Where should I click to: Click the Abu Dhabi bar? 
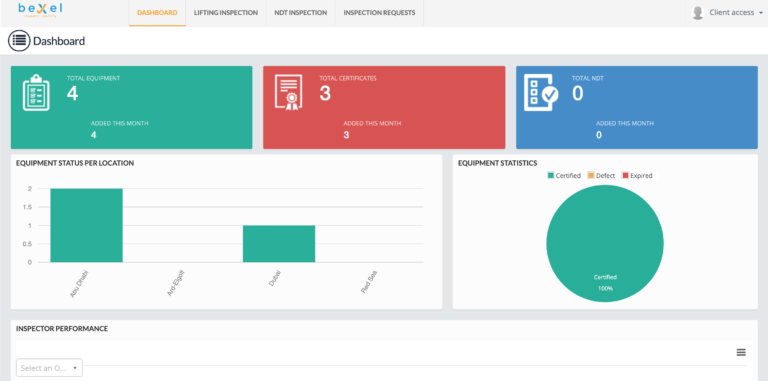coord(86,225)
